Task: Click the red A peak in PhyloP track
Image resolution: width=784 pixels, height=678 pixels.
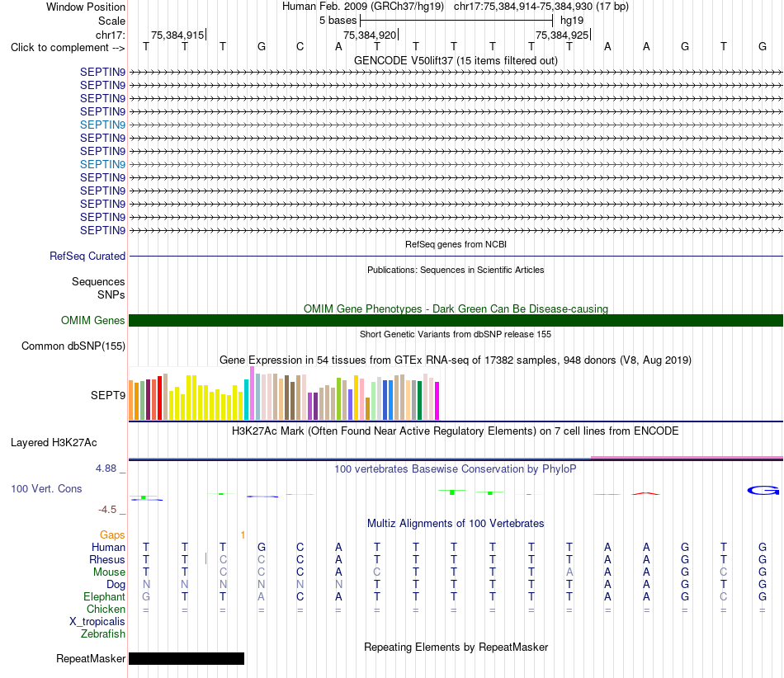Action: coord(645,493)
